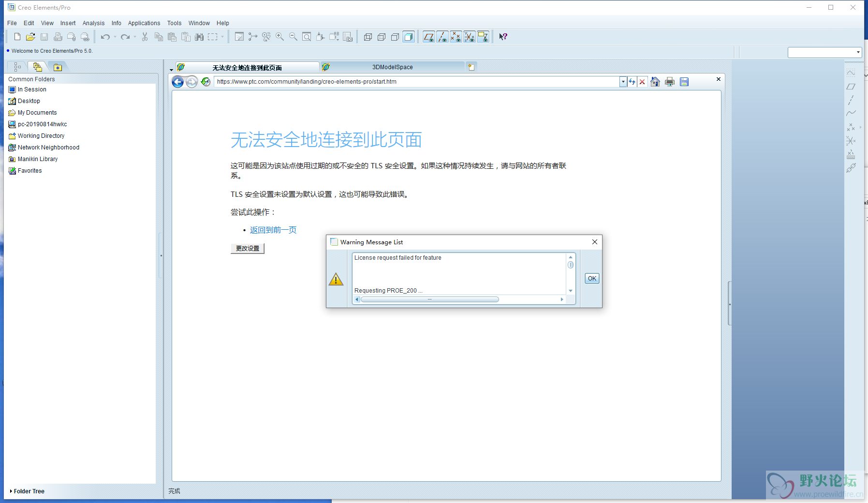Toggle datum axes display
Image resolution: width=868 pixels, height=503 pixels.
(442, 37)
